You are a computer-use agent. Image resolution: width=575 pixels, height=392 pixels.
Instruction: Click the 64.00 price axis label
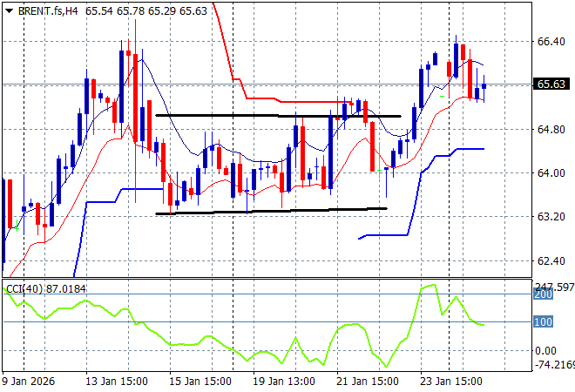click(549, 172)
